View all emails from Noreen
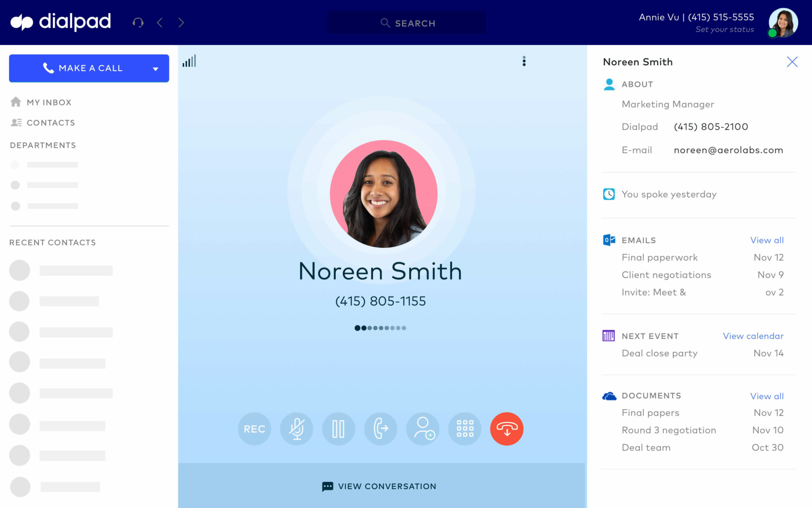The image size is (812, 508). click(767, 240)
